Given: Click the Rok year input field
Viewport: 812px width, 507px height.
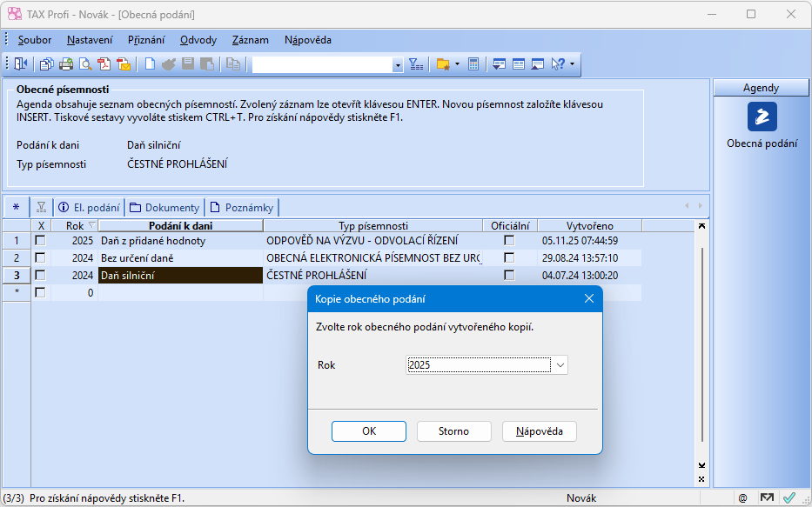Looking at the screenshot, I should tap(478, 365).
